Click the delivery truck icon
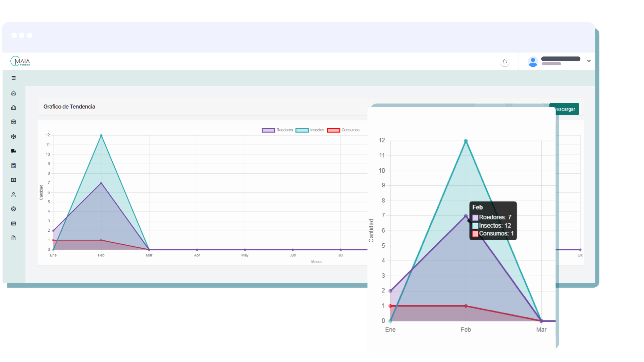 13,151
